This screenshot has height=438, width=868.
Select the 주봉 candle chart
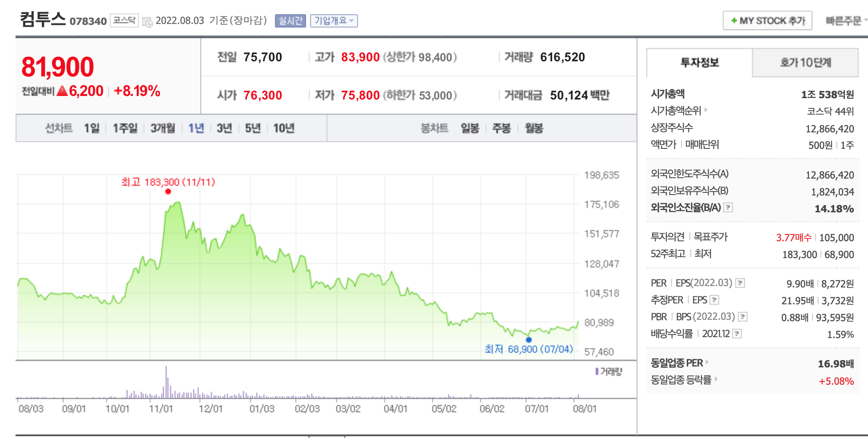pyautogui.click(x=502, y=128)
